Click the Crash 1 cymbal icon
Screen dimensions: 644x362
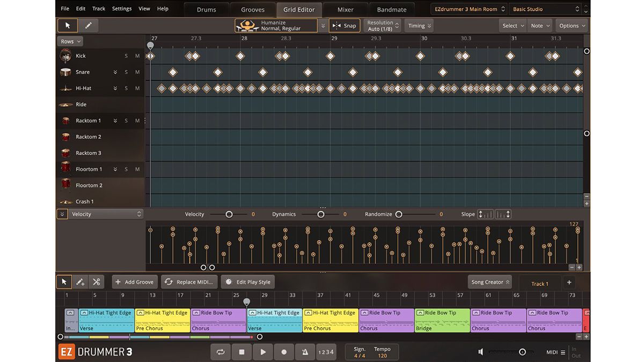click(x=65, y=202)
